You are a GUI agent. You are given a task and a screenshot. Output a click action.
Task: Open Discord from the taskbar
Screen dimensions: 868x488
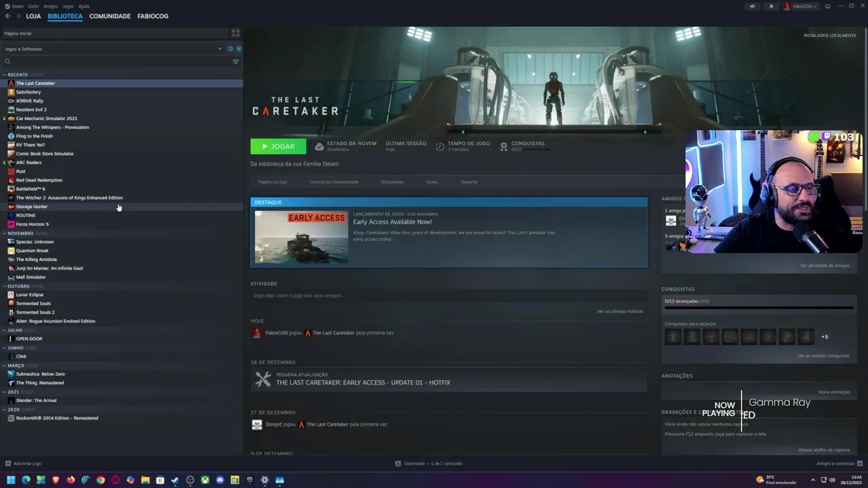click(220, 480)
